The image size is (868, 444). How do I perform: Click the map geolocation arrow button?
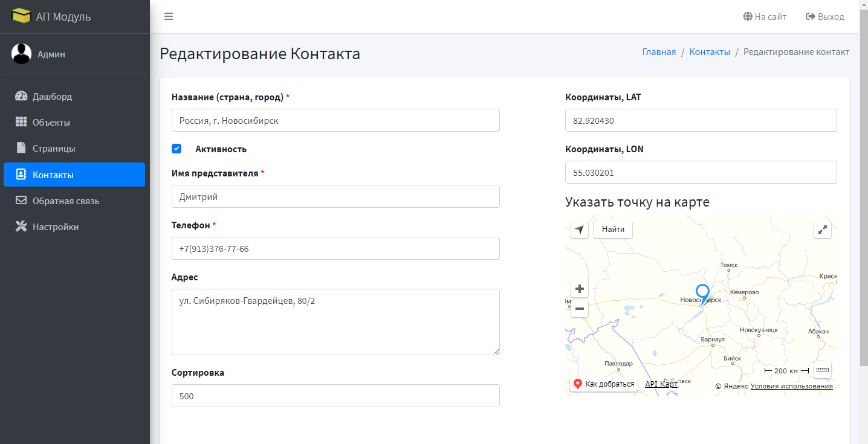[x=580, y=230]
